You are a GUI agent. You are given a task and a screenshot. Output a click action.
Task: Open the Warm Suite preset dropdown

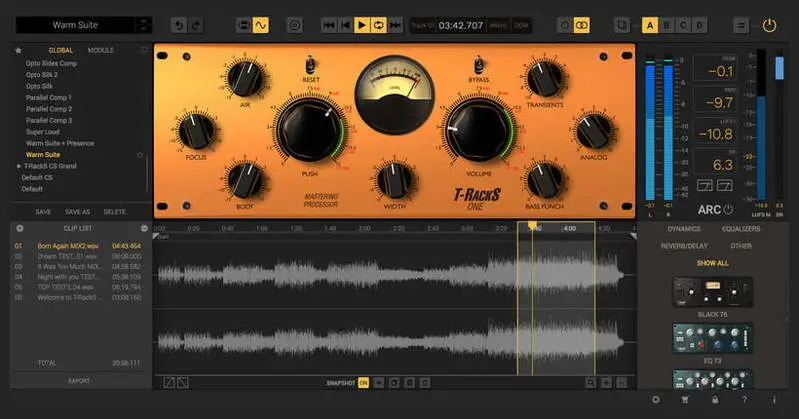[x=145, y=25]
